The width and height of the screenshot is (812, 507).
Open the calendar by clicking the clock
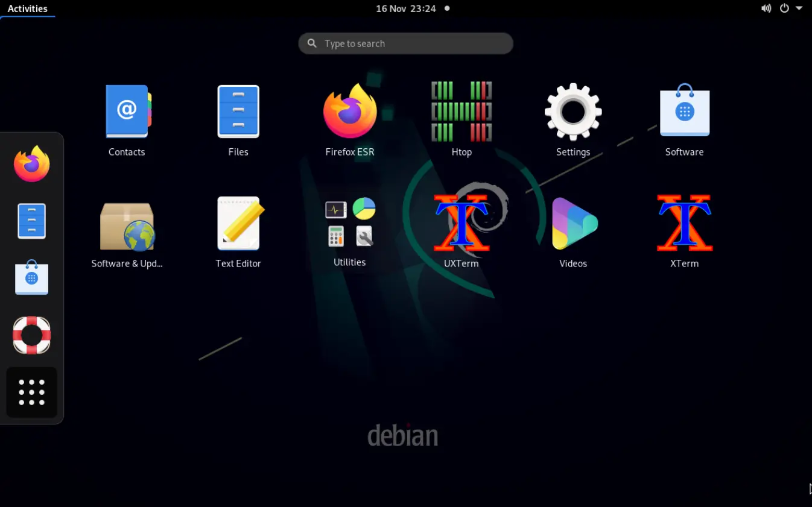[405, 8]
